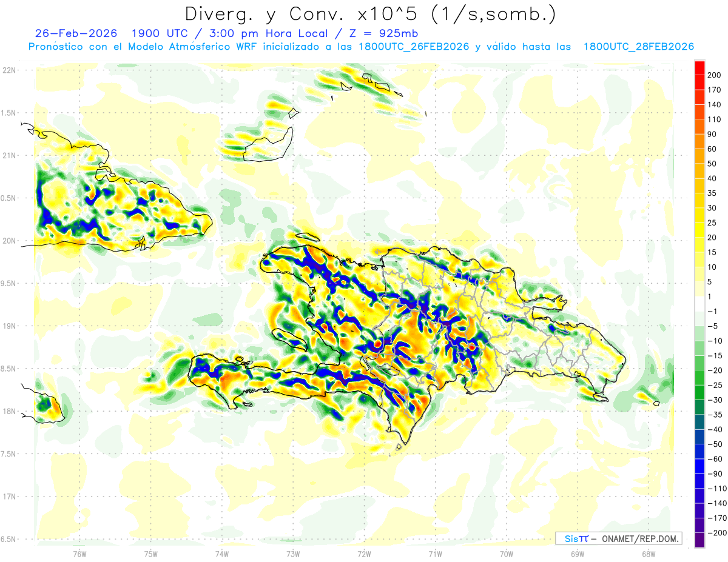Click the title 'Diverg. y Conv. x10^5 (1/s,somb.)'
Image resolution: width=728 pixels, height=562 pixels.
[370, 14]
